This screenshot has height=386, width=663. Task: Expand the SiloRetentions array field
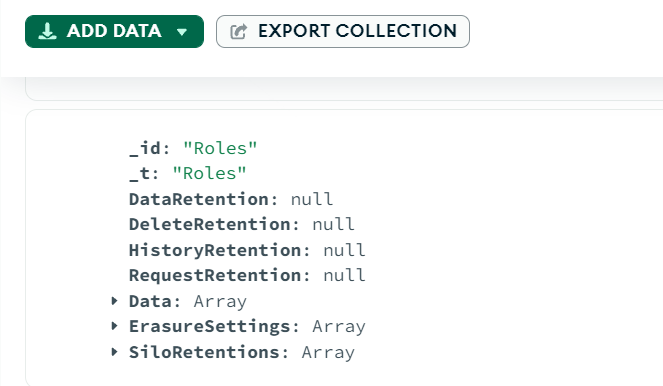coord(114,352)
